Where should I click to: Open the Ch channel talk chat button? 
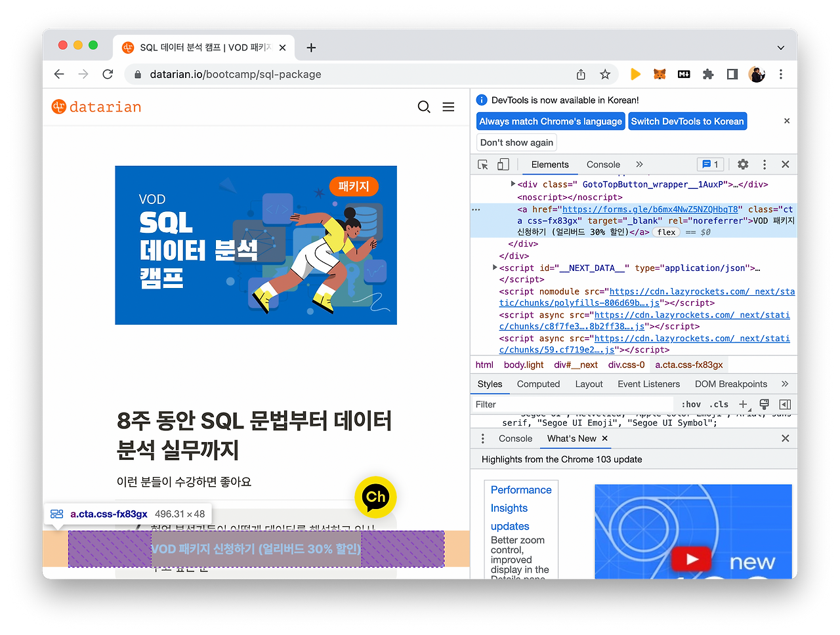coord(375,497)
